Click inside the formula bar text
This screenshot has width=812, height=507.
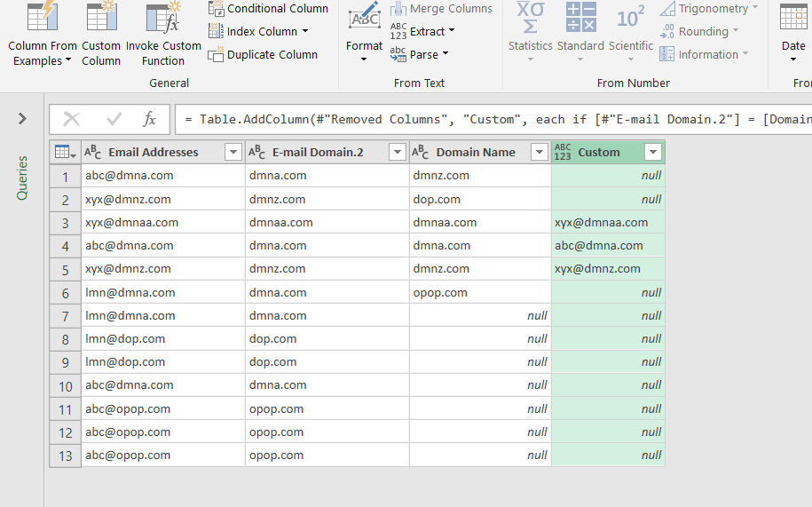click(493, 120)
